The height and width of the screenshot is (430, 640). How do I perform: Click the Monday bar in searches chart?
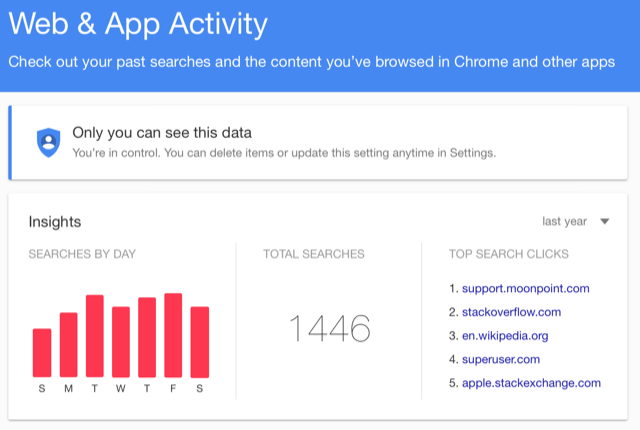coord(69,345)
